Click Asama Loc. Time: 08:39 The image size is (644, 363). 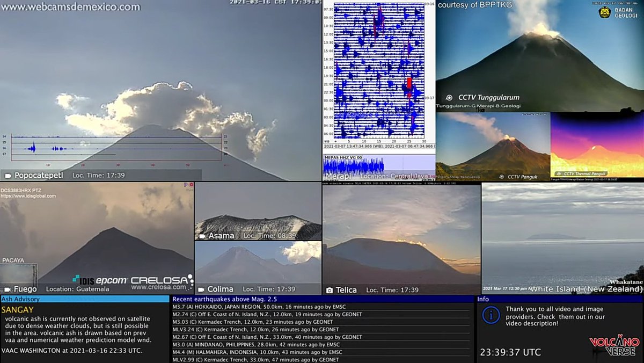[269, 236]
